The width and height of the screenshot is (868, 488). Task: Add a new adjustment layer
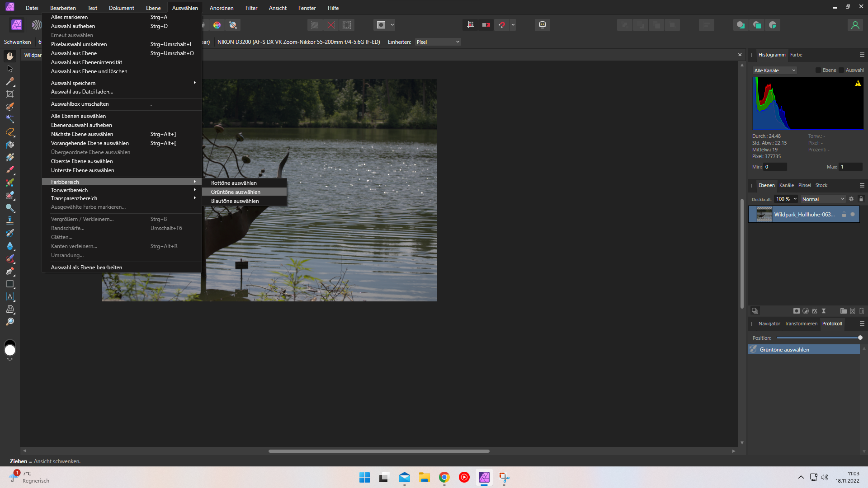(806, 311)
